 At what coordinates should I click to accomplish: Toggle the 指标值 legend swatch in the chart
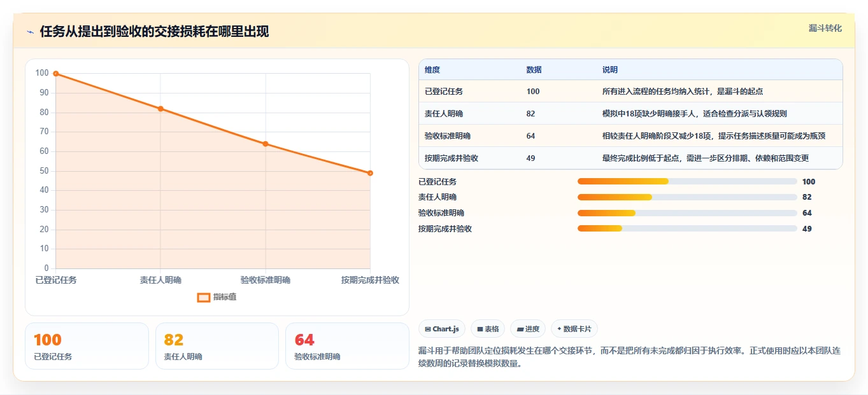point(204,297)
